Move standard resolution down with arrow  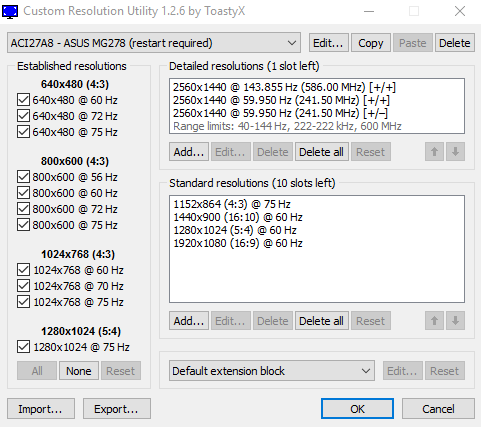tap(455, 321)
